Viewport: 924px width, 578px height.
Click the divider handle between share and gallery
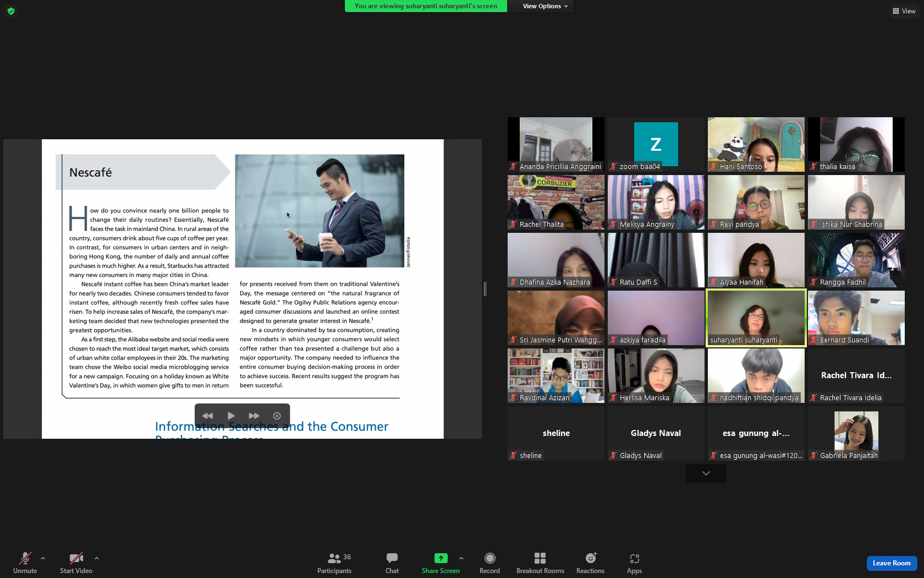point(485,289)
